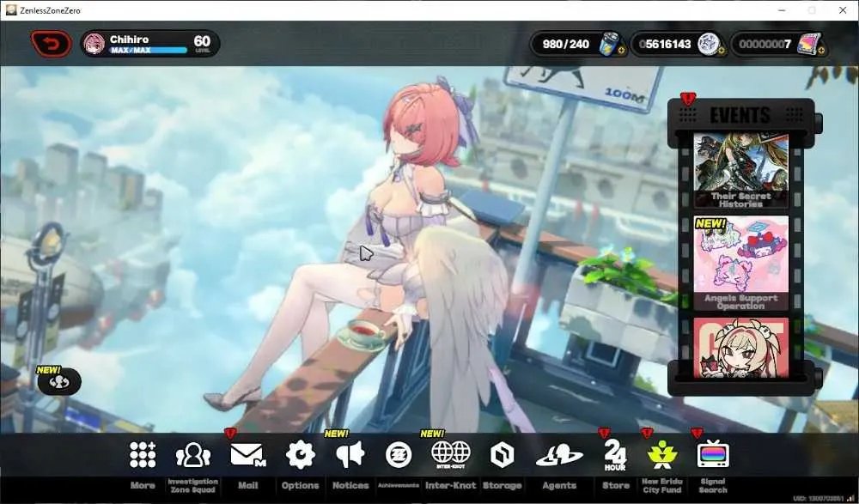Screen dimensions: 859x504
Task: Click the EVENTS panel header
Action: [740, 115]
